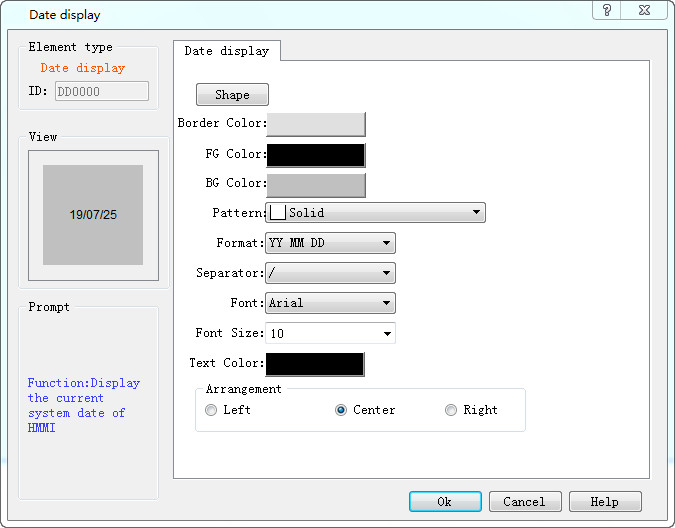Viewport: 675px width, 528px height.
Task: Open the Border Color swatch
Action: [x=316, y=124]
